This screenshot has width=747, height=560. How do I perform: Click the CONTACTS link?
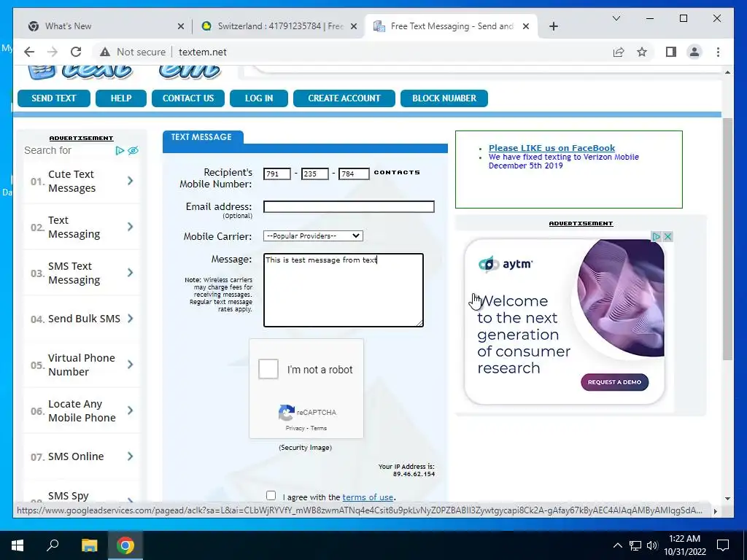[x=397, y=172]
